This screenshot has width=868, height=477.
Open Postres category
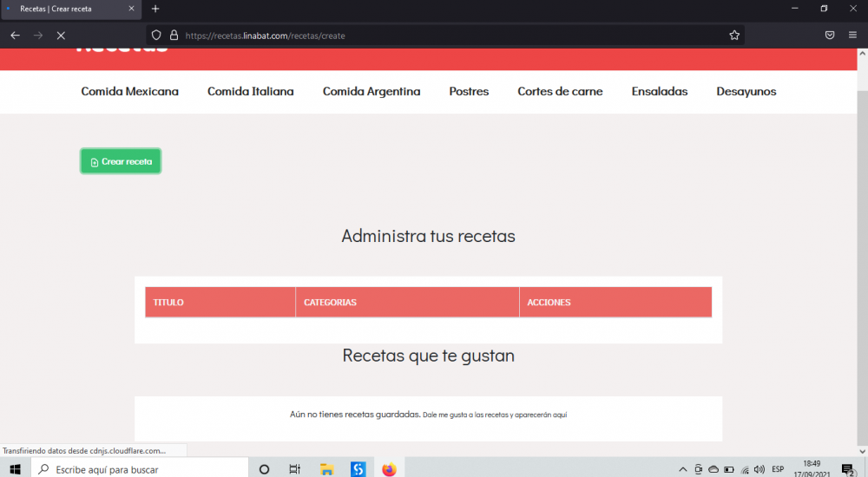469,91
